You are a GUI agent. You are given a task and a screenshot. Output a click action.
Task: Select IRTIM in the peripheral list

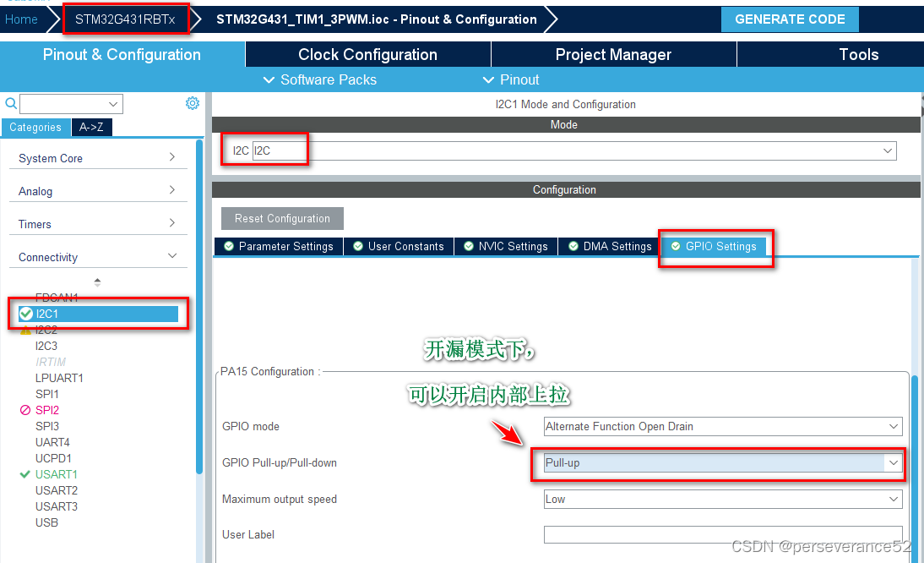pos(50,362)
